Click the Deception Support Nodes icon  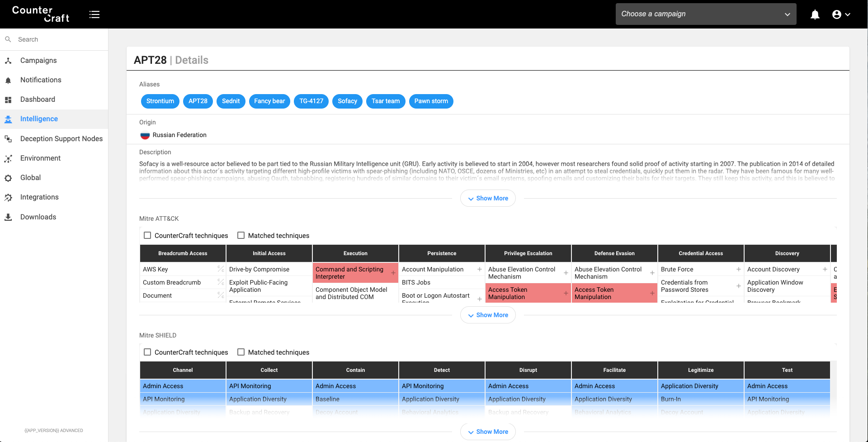(x=8, y=139)
